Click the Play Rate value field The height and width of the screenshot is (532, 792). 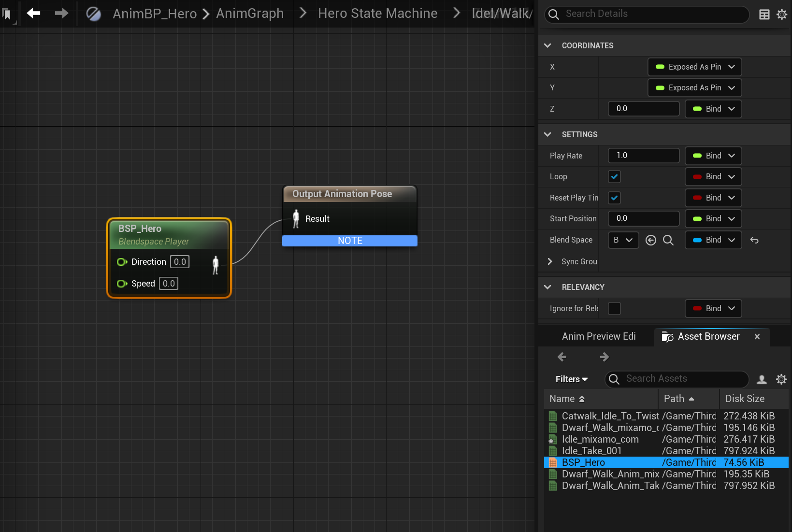click(643, 156)
